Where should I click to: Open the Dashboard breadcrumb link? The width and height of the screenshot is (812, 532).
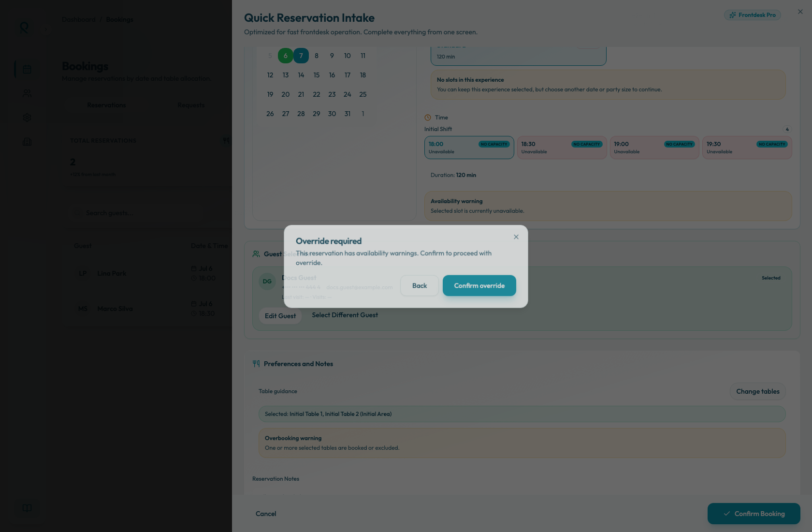point(79,19)
